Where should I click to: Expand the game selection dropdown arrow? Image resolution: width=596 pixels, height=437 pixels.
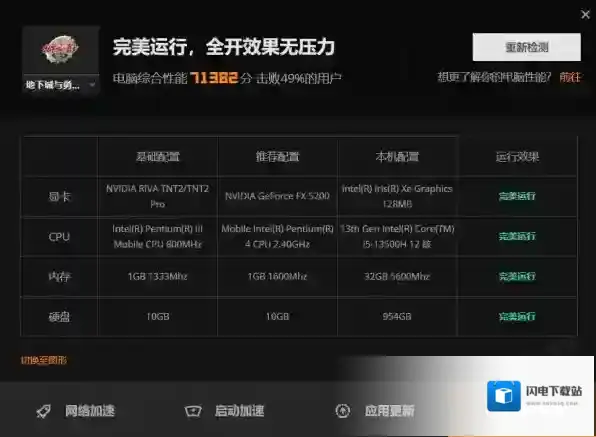(x=92, y=85)
